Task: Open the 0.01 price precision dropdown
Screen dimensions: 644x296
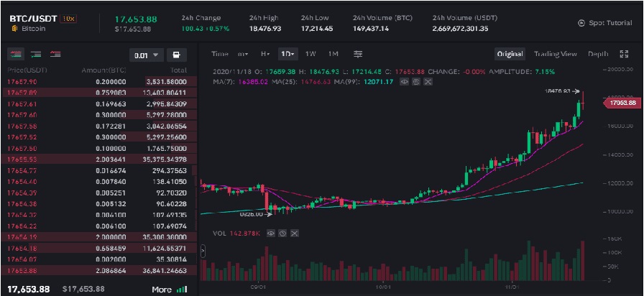Action: (x=146, y=55)
